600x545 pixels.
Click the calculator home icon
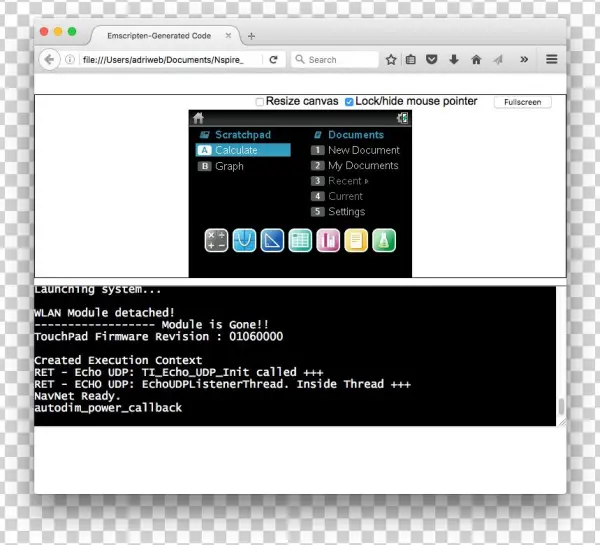pyautogui.click(x=199, y=118)
